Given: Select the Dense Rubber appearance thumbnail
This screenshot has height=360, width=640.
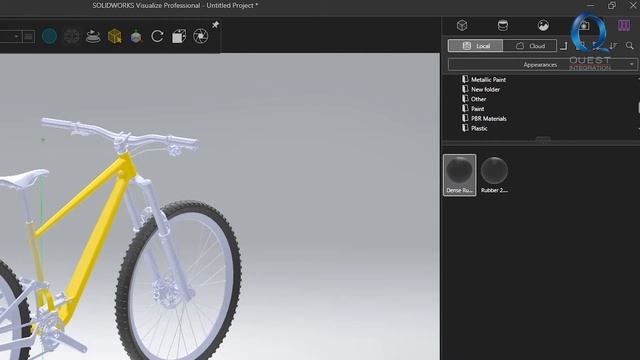Looking at the screenshot, I should point(460,175).
